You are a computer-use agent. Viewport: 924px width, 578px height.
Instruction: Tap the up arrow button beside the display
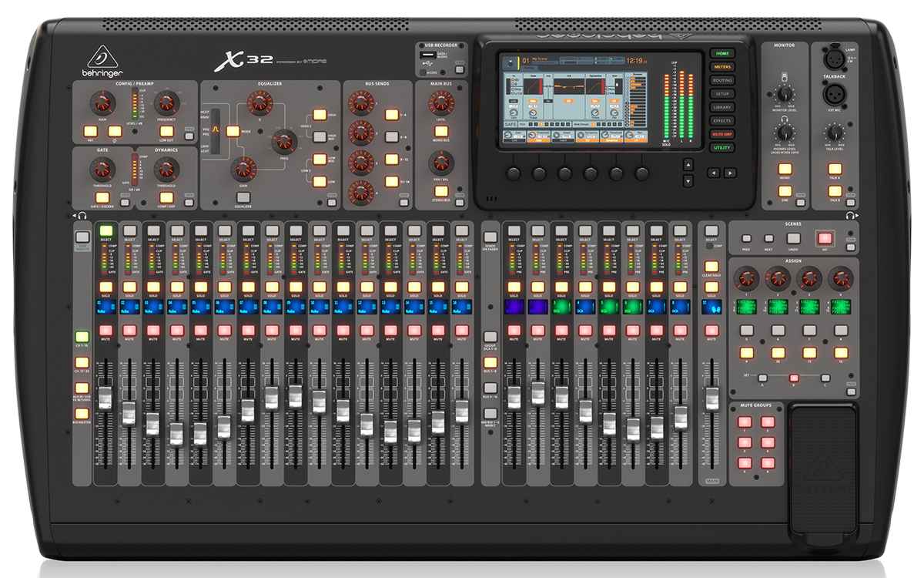point(688,164)
